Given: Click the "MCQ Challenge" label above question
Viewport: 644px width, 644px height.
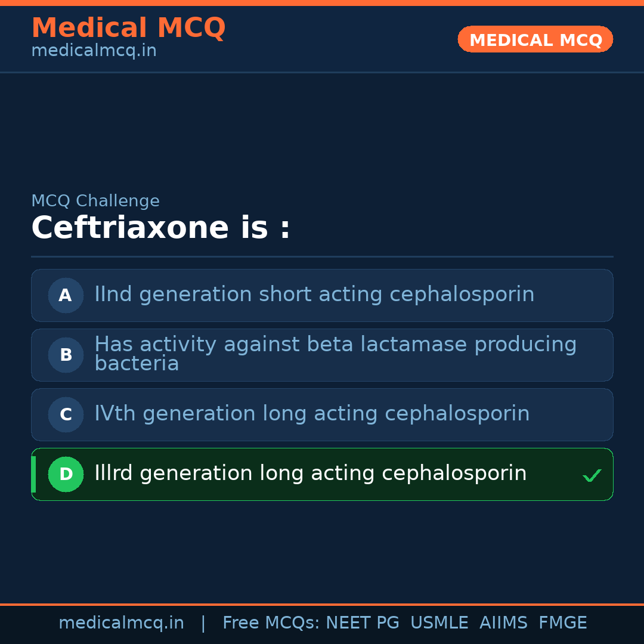Looking at the screenshot, I should pyautogui.click(x=95, y=201).
